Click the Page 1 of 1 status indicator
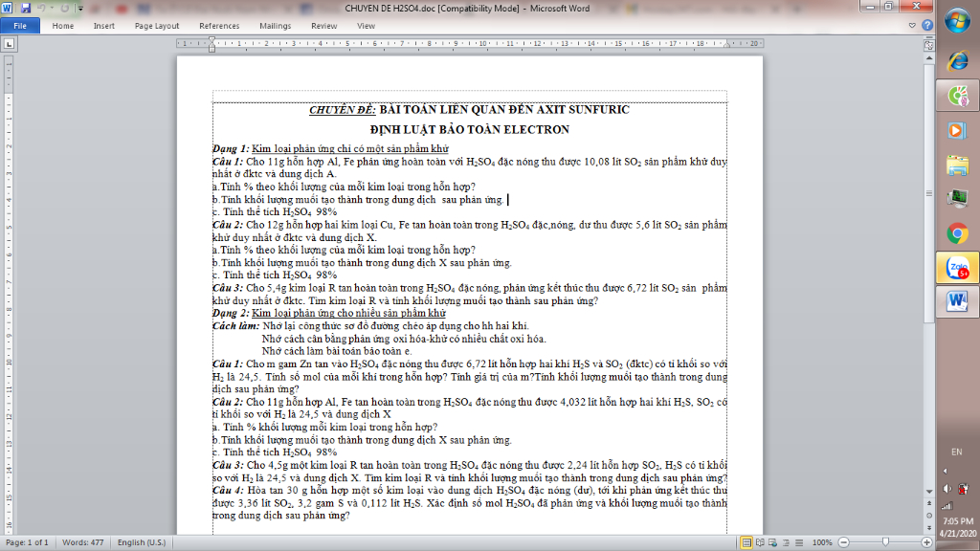 pyautogui.click(x=27, y=543)
